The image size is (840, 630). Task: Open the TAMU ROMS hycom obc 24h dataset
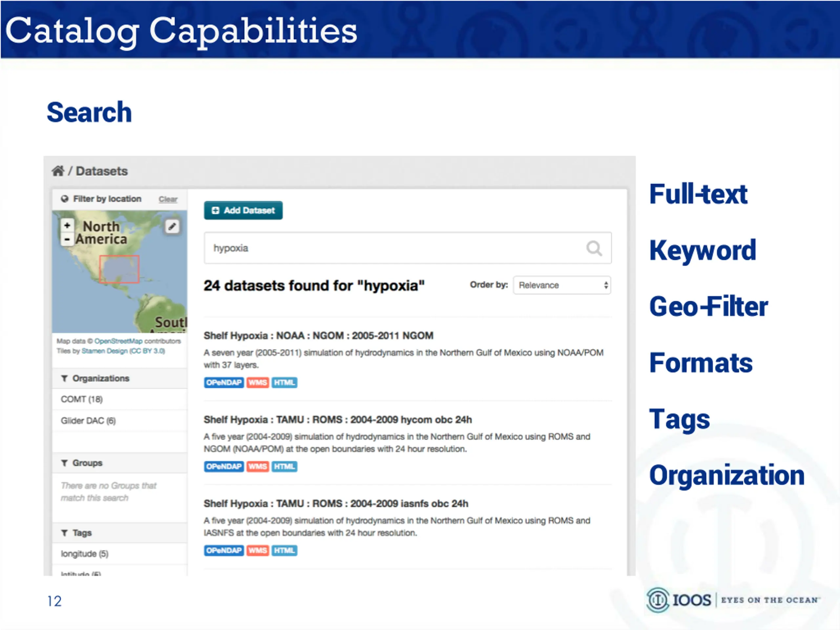(338, 420)
